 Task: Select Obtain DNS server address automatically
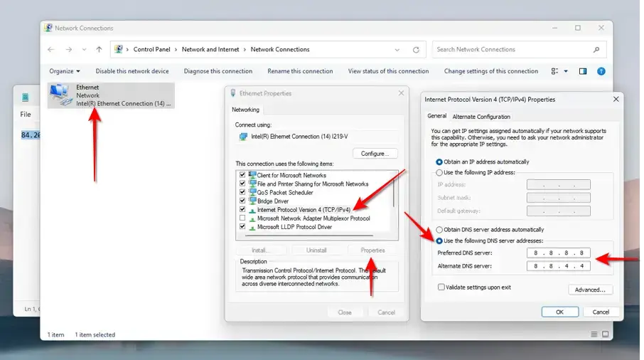pyautogui.click(x=439, y=230)
